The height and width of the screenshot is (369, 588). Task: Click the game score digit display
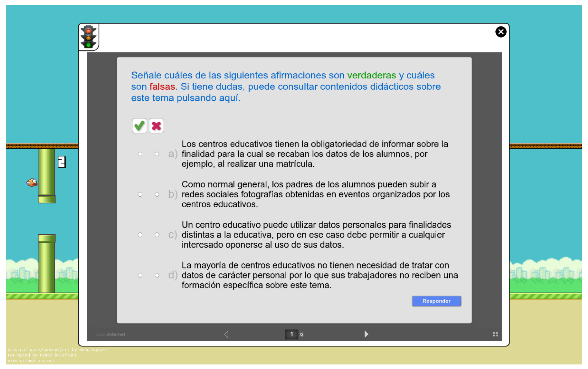tap(62, 162)
